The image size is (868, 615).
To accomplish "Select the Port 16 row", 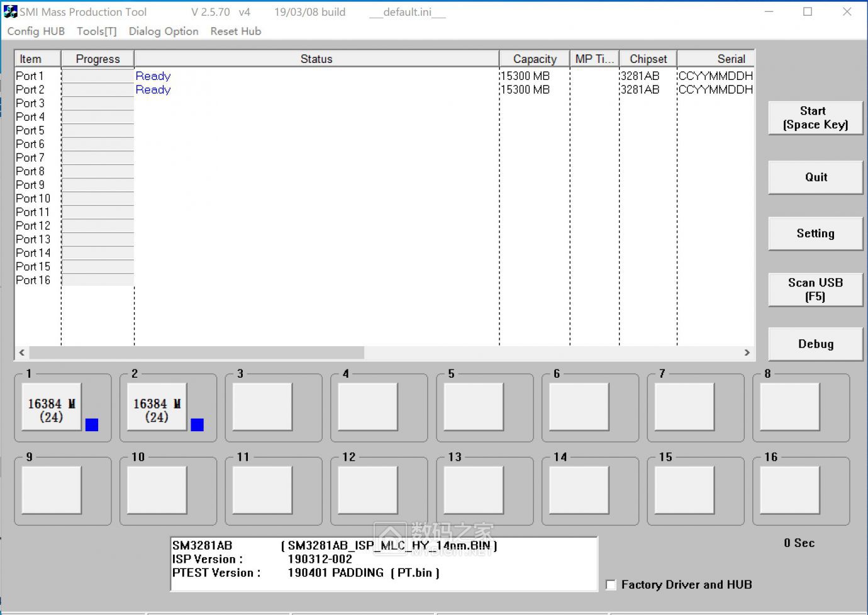I will (384, 280).
